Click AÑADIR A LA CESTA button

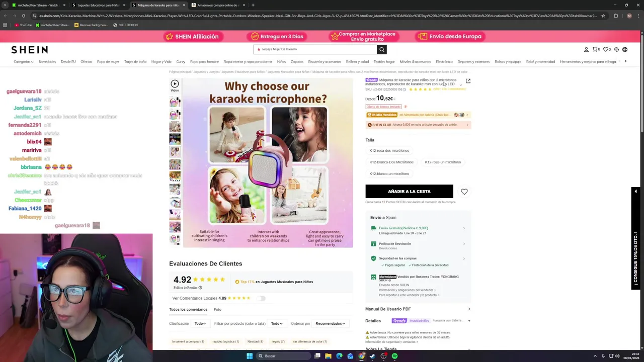pyautogui.click(x=409, y=192)
